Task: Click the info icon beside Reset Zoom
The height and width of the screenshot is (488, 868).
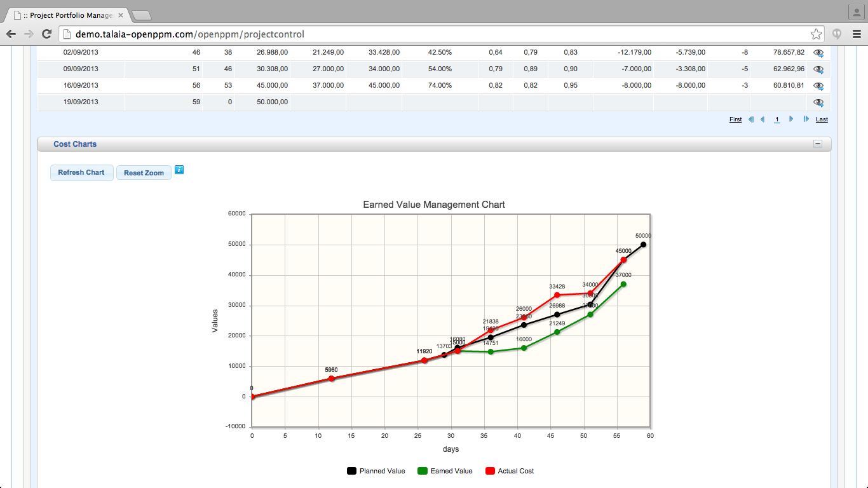Action: pos(179,170)
